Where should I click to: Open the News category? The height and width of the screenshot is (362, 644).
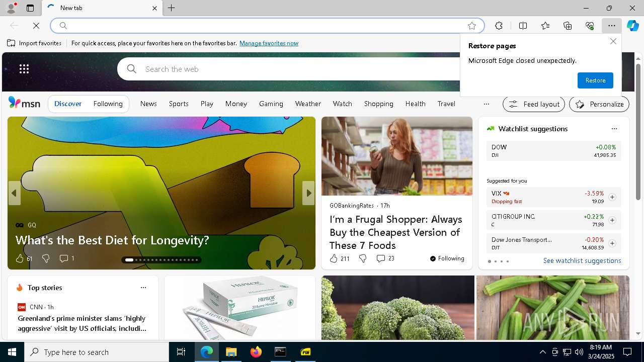point(148,104)
